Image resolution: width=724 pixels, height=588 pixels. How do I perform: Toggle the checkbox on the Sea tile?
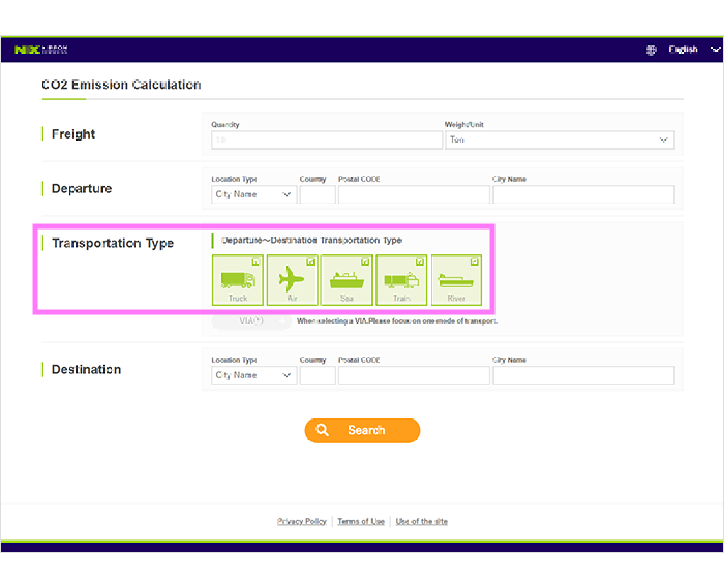click(365, 262)
